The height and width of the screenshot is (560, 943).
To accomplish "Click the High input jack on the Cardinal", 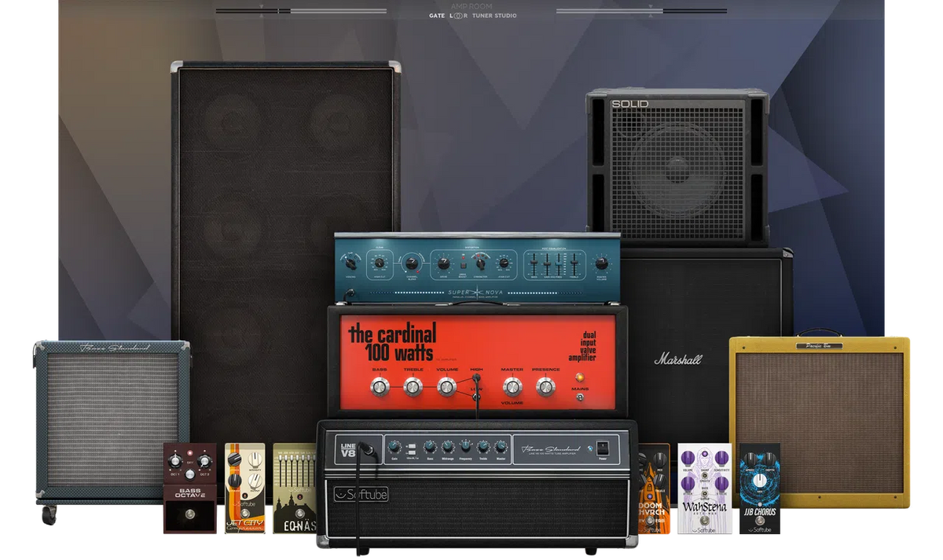I will click(x=476, y=378).
